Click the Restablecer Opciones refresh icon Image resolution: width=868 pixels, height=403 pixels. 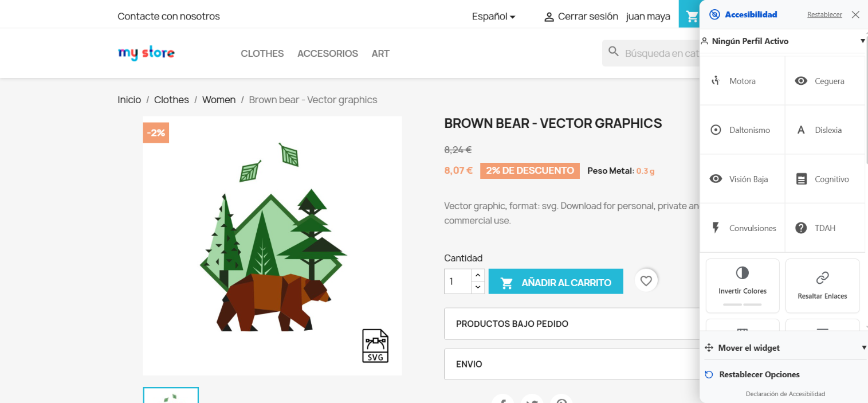(709, 374)
